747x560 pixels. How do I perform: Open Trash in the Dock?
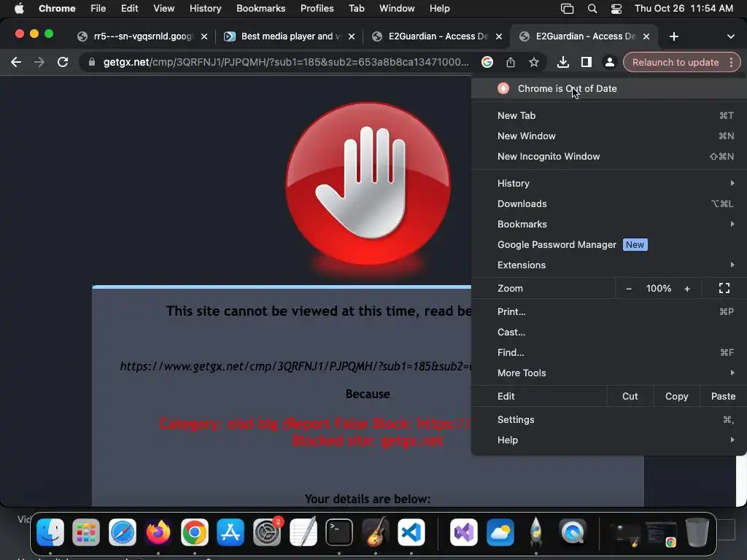point(697,532)
